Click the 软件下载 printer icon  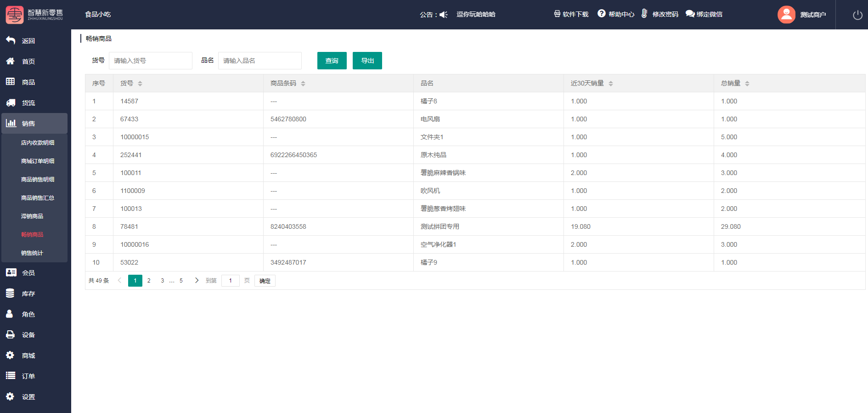pos(557,14)
